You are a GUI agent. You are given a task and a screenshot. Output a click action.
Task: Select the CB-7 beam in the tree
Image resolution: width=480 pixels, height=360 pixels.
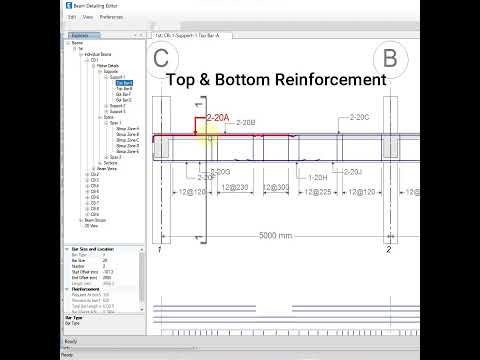pos(95,203)
